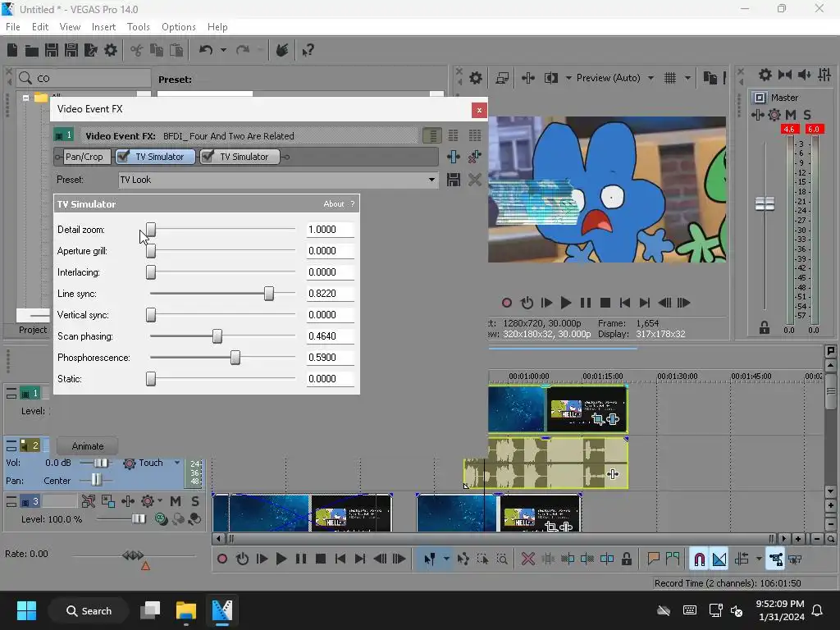This screenshot has width=840, height=630.
Task: Toggle loop playback in transport bar
Action: [242, 559]
